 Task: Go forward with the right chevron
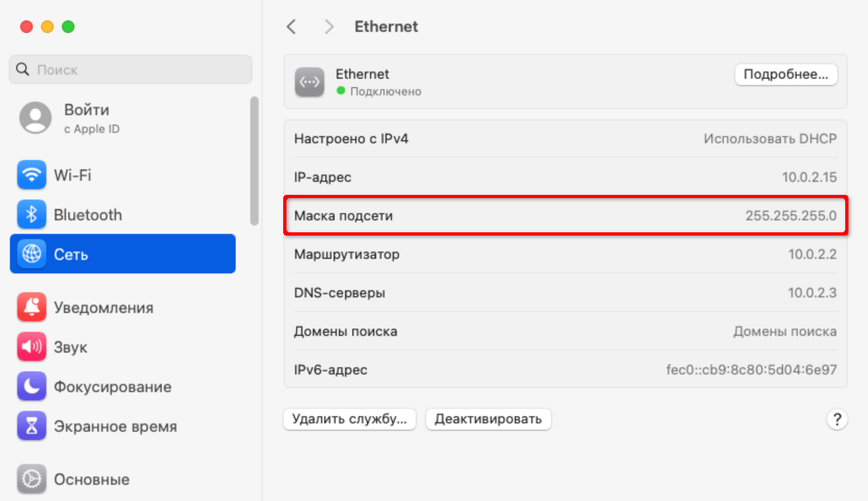click(329, 27)
